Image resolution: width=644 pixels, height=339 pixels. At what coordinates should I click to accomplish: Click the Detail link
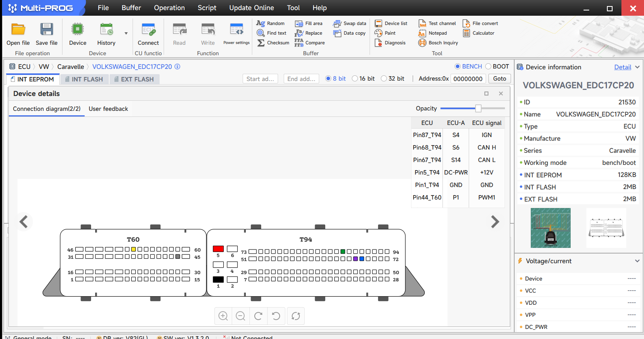(x=622, y=67)
